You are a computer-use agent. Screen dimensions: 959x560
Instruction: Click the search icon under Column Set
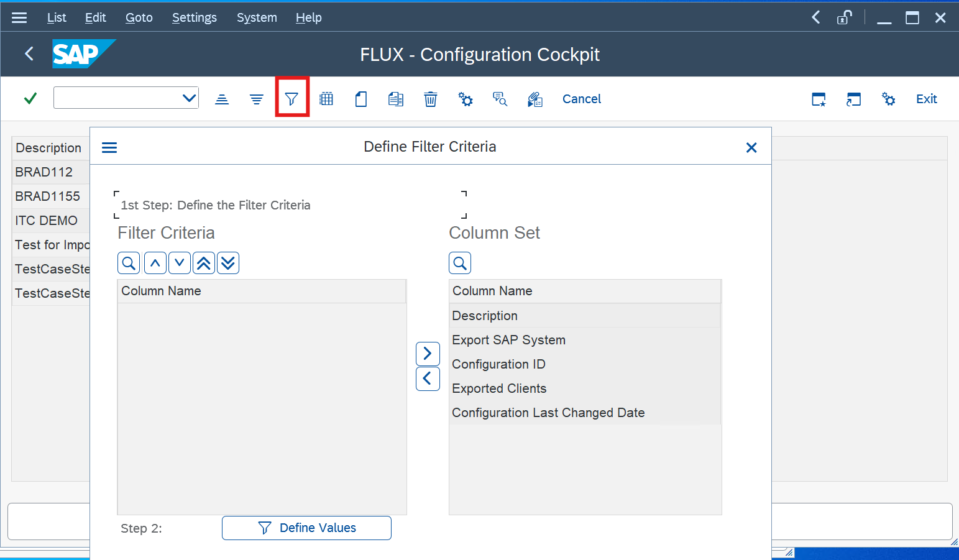460,263
